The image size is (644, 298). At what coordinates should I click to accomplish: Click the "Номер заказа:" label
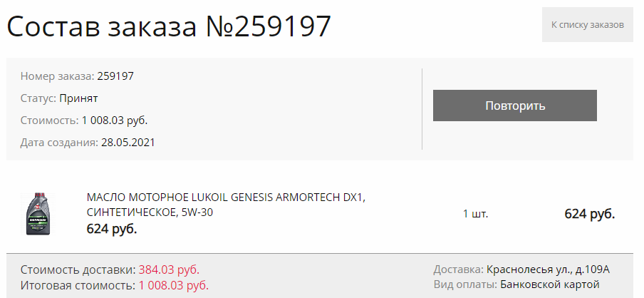(58, 76)
